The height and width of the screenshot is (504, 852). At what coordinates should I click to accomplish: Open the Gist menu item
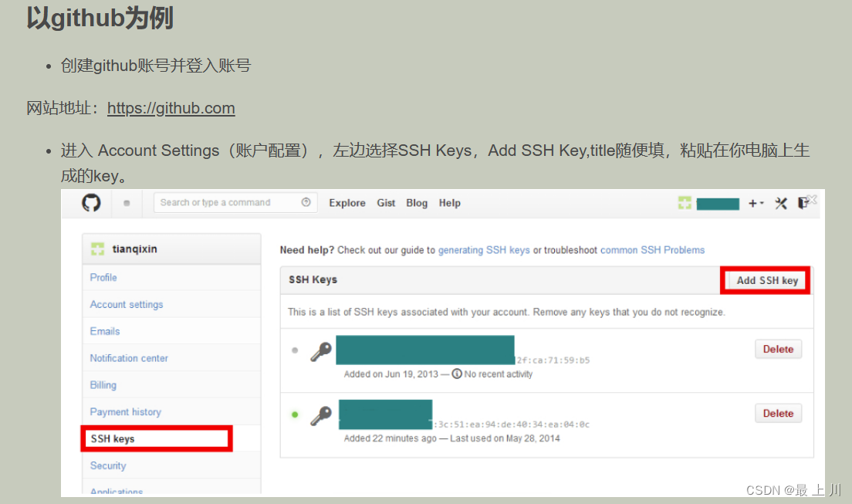[x=386, y=203]
